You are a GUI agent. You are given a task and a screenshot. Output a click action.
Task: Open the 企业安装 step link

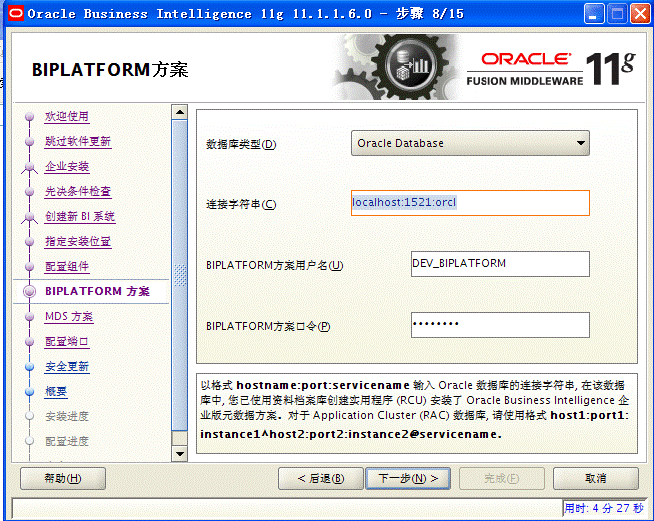67,166
